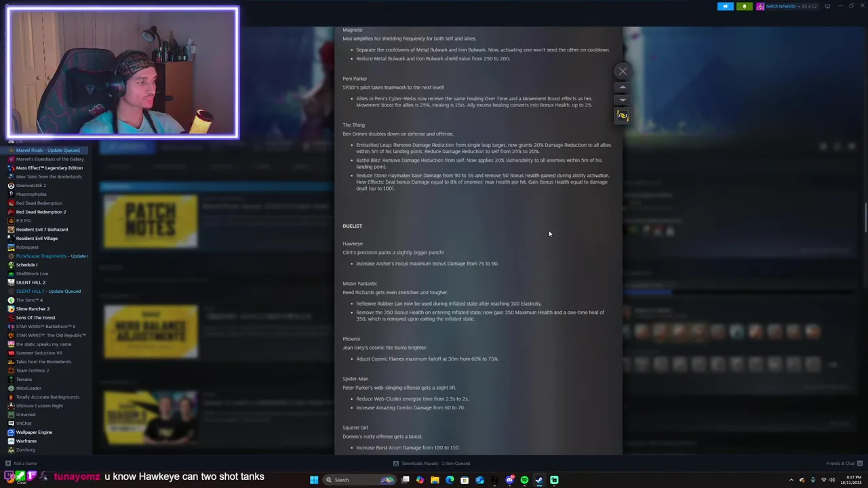Enter Big Picture mode icon
The height and width of the screenshot is (488, 868).
[x=827, y=6]
